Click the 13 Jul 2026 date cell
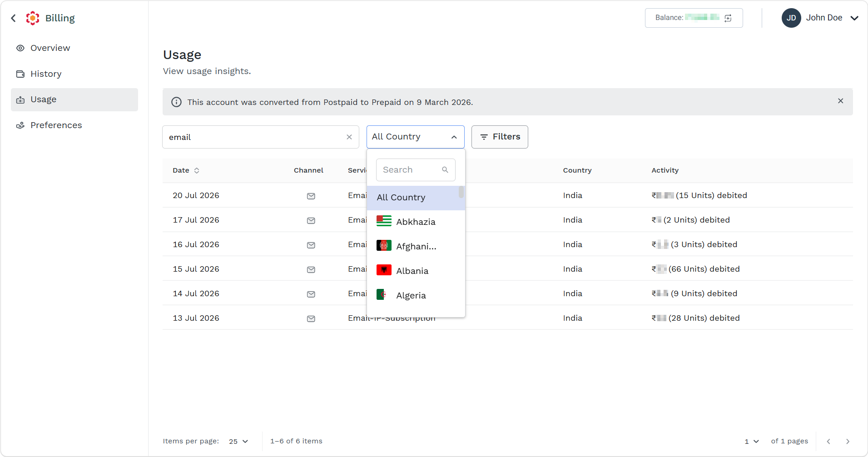The height and width of the screenshot is (457, 868). click(196, 318)
